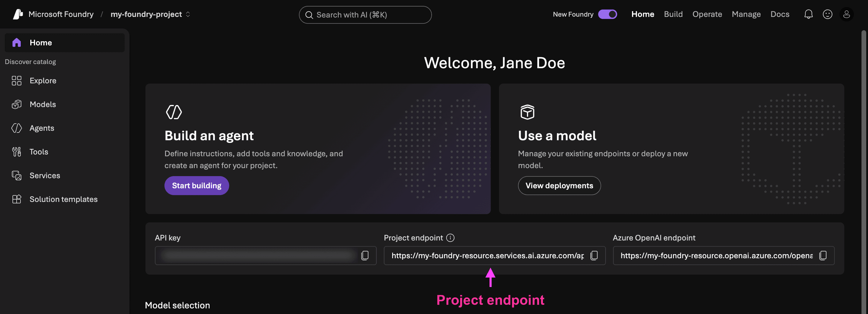Click the Model selection heading
Image resolution: width=868 pixels, height=314 pixels.
(x=177, y=305)
